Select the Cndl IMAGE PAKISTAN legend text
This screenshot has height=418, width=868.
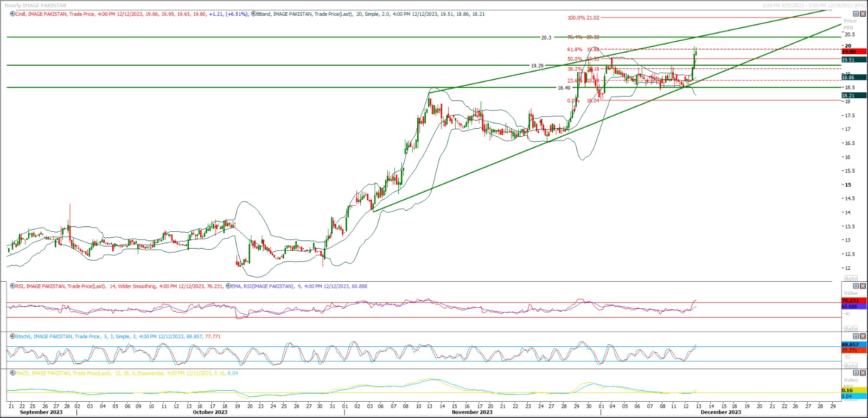[132, 14]
